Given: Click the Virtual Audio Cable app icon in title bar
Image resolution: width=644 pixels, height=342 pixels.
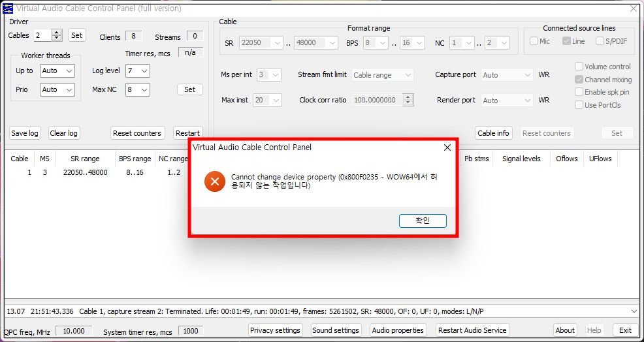Looking at the screenshot, I should point(7,8).
